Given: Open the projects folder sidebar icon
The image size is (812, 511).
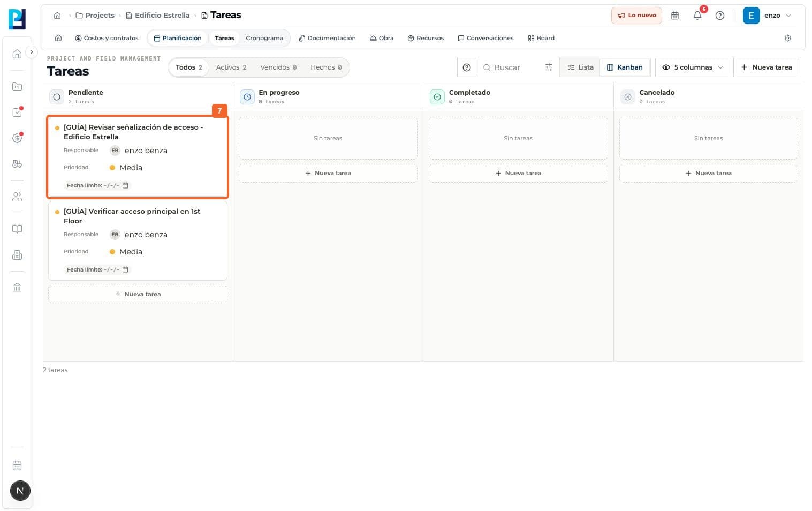Looking at the screenshot, I should tap(17, 86).
